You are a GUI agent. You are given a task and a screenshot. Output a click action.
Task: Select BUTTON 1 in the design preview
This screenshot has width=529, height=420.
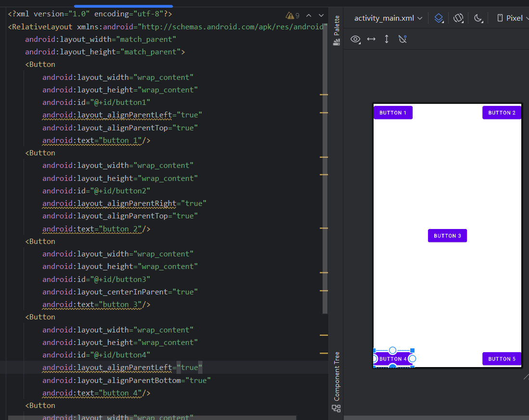pyautogui.click(x=393, y=113)
